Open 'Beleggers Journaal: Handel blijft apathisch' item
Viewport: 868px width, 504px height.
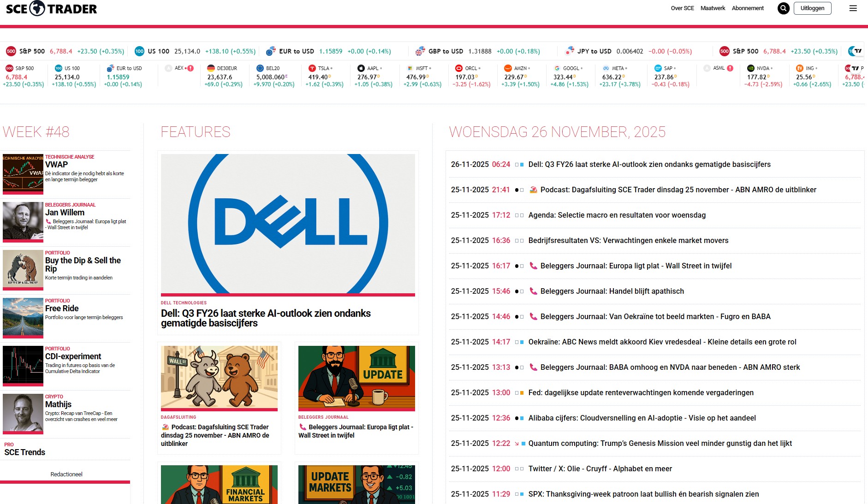pos(612,291)
